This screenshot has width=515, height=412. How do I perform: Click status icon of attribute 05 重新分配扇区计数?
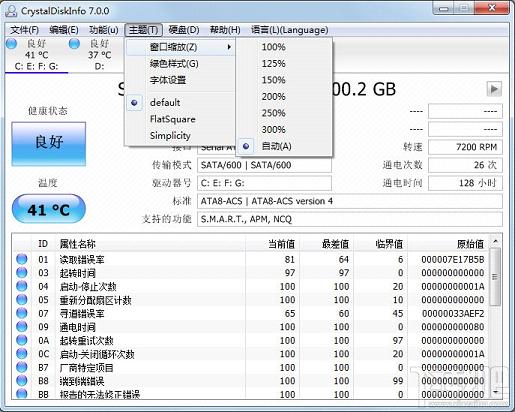[22, 300]
